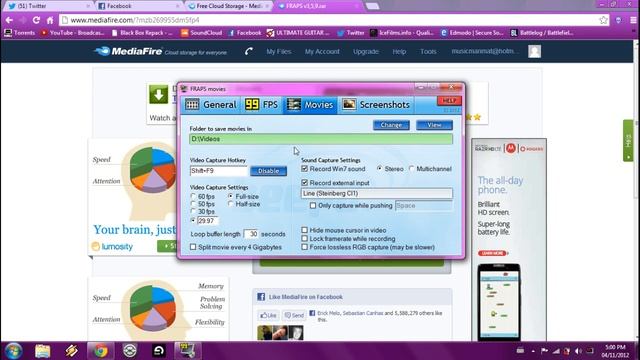Click the Facebook Like button
Viewport: 640px width, 360px height.
268,316
